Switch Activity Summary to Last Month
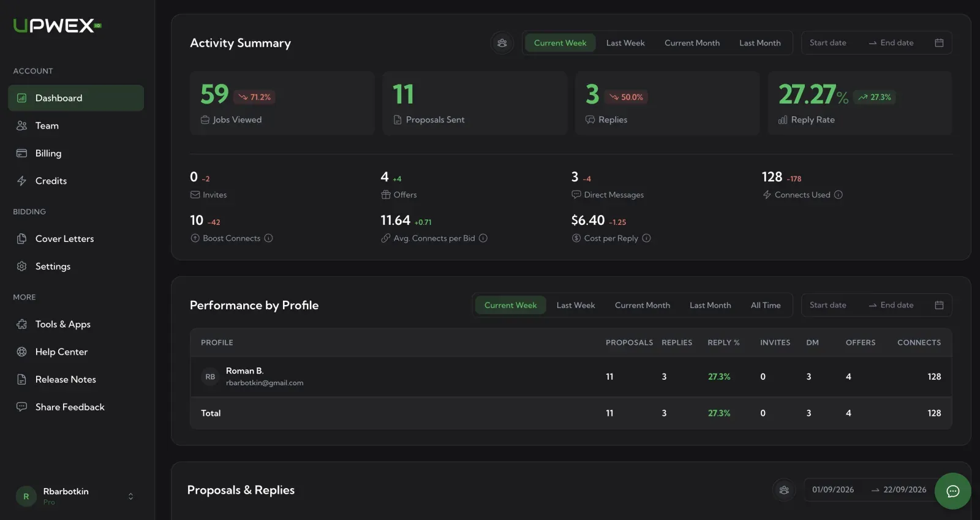 759,43
